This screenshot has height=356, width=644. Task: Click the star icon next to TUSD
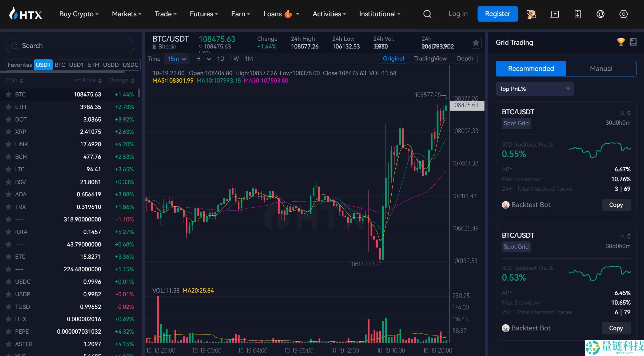[9, 307]
